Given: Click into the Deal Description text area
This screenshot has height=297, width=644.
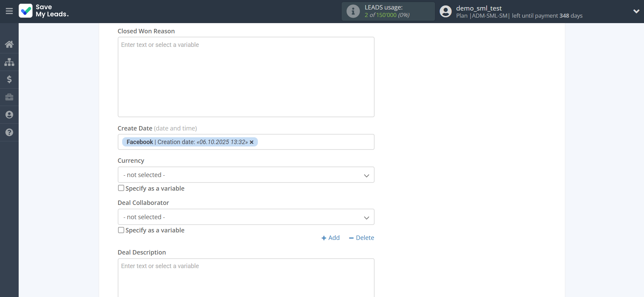Looking at the screenshot, I should point(246,277).
